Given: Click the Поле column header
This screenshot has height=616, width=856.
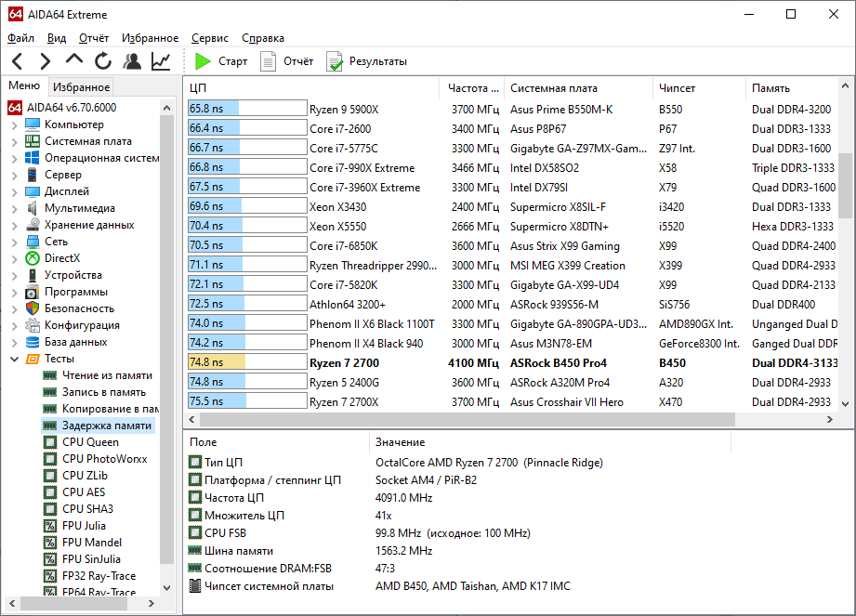Looking at the screenshot, I should (277, 442).
